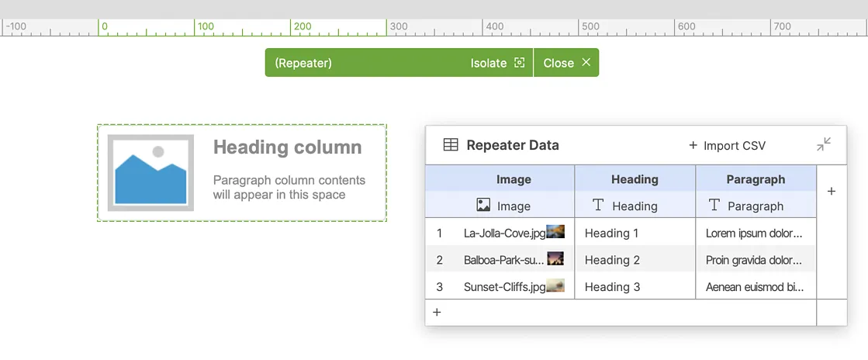
Task: Open the Paragraph column type selector
Action: coord(745,206)
